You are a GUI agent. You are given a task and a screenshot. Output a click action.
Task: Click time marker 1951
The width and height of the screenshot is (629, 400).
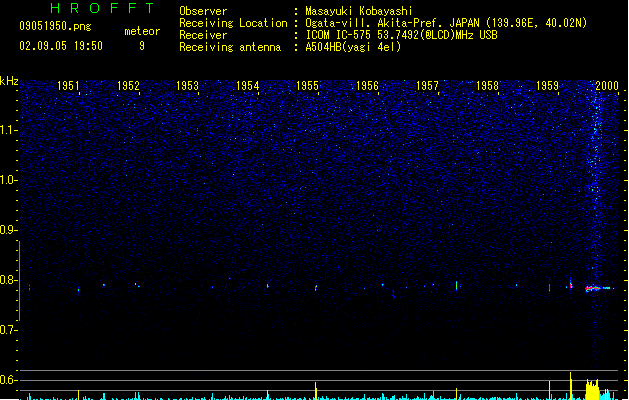coord(68,86)
